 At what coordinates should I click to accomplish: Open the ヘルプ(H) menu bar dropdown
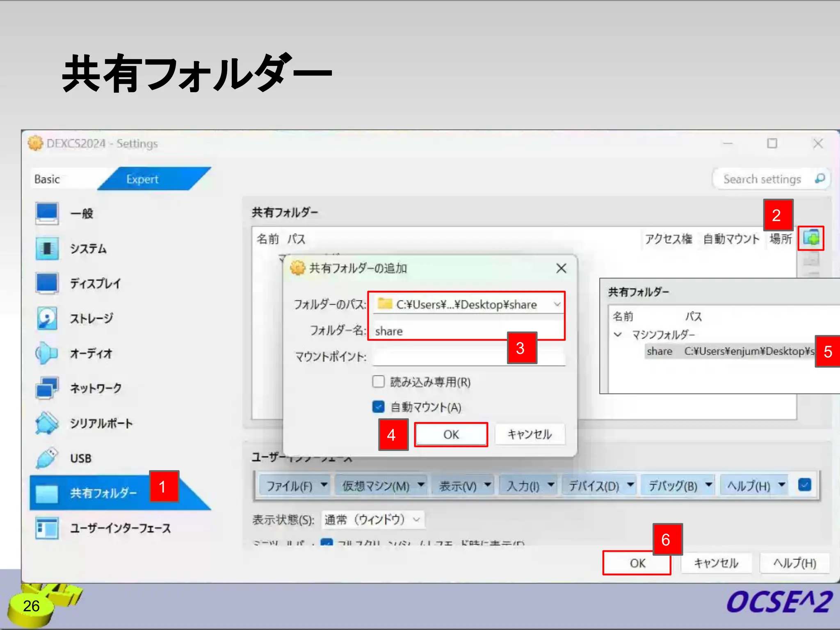click(755, 486)
